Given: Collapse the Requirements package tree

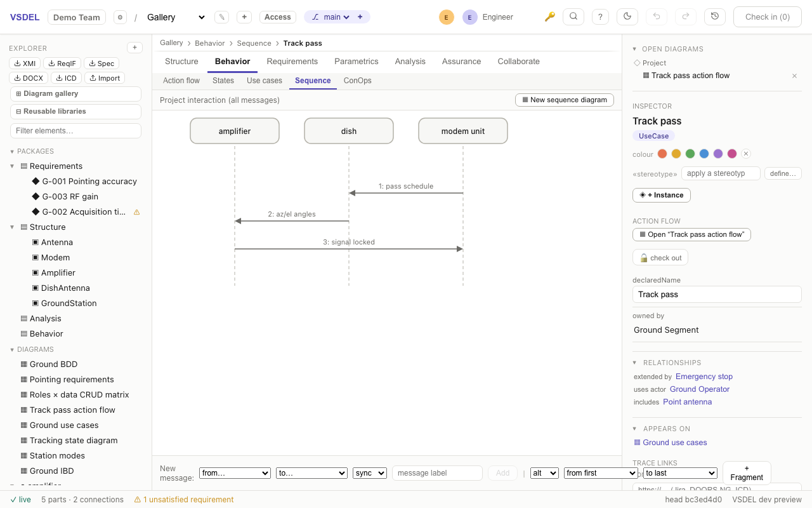Looking at the screenshot, I should coord(12,166).
